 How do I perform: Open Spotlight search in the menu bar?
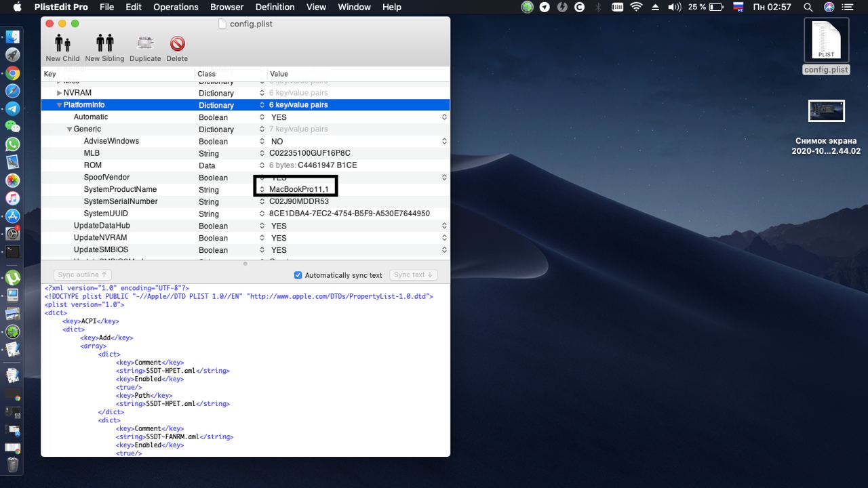pyautogui.click(x=808, y=7)
